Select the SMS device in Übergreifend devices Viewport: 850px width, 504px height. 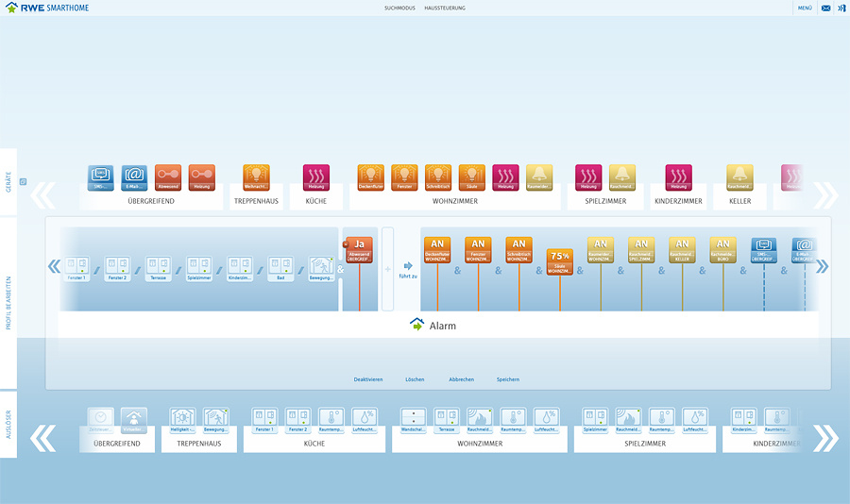[x=101, y=177]
